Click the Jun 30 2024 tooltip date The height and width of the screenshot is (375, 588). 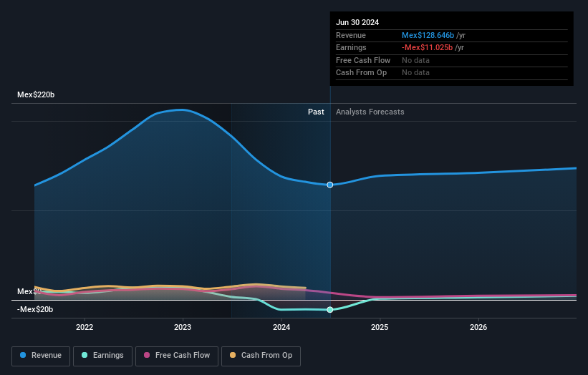(357, 22)
